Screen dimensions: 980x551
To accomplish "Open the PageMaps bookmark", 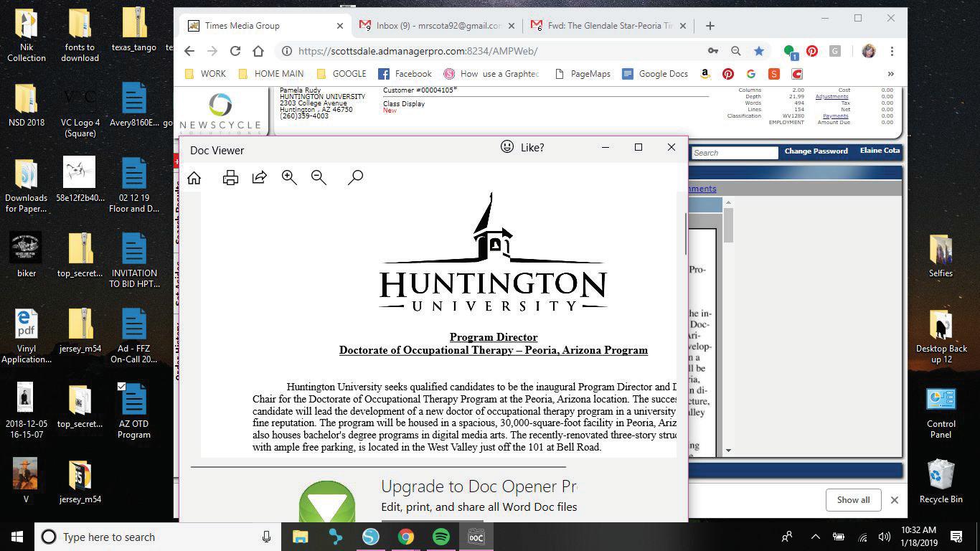I will pos(583,74).
